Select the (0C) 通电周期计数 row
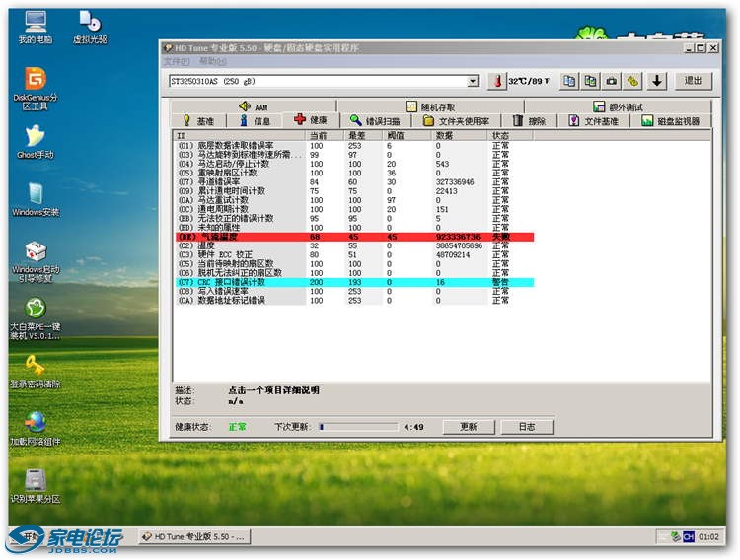Viewport: 740px width, 560px height. coord(354,209)
